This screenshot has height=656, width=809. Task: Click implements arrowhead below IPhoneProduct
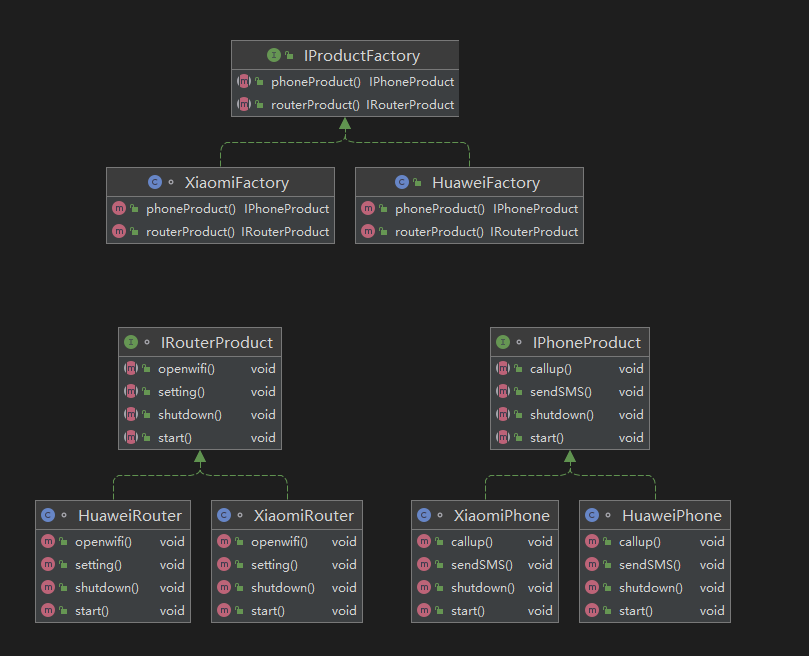coord(570,456)
